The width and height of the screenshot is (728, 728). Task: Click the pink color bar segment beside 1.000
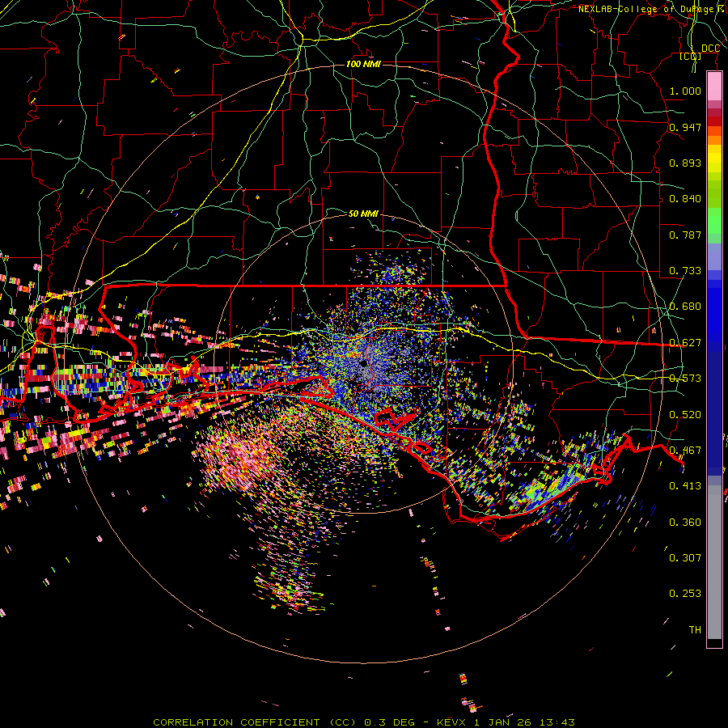(714, 87)
